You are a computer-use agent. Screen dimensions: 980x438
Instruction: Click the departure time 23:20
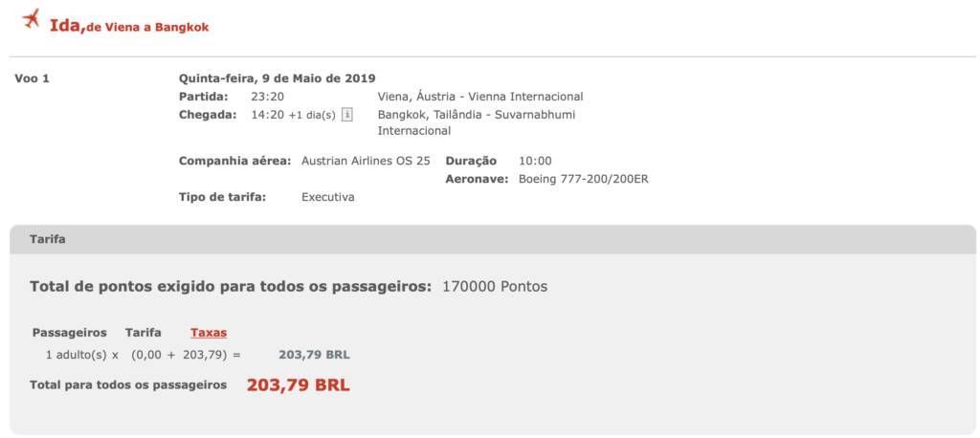[268, 97]
